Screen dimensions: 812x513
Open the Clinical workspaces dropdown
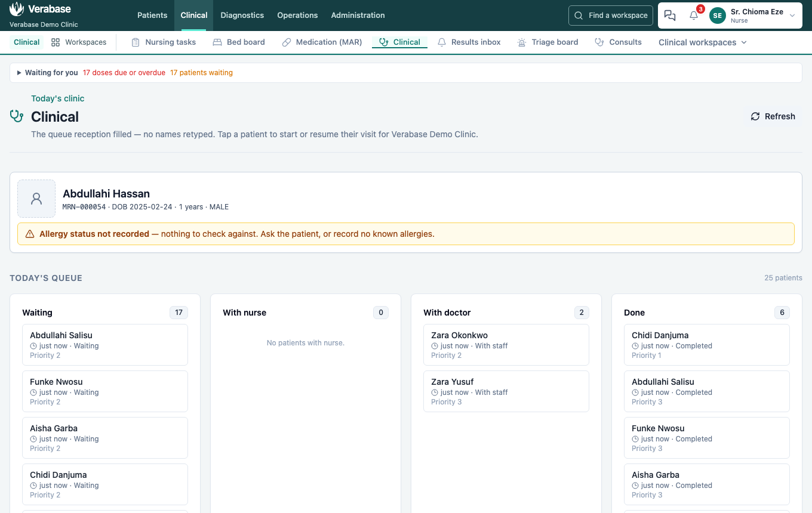point(702,42)
